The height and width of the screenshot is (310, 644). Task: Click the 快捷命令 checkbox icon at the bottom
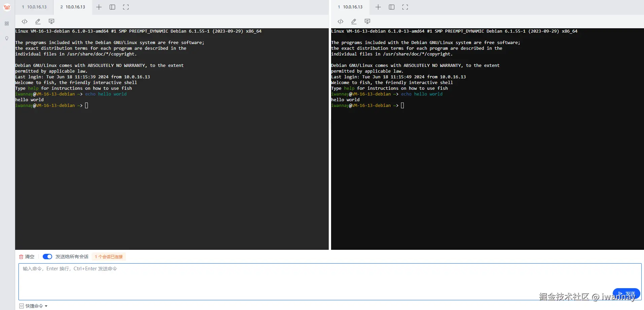(22, 306)
